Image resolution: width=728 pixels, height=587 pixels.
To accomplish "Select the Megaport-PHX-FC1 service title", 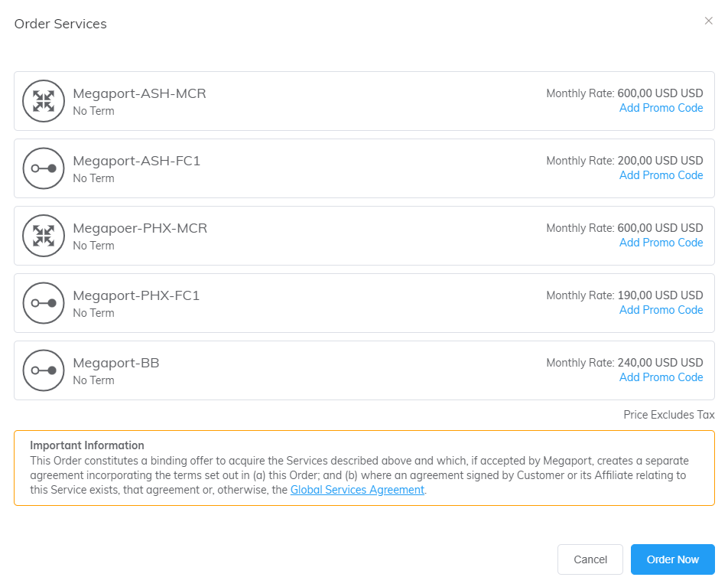I will [136, 295].
